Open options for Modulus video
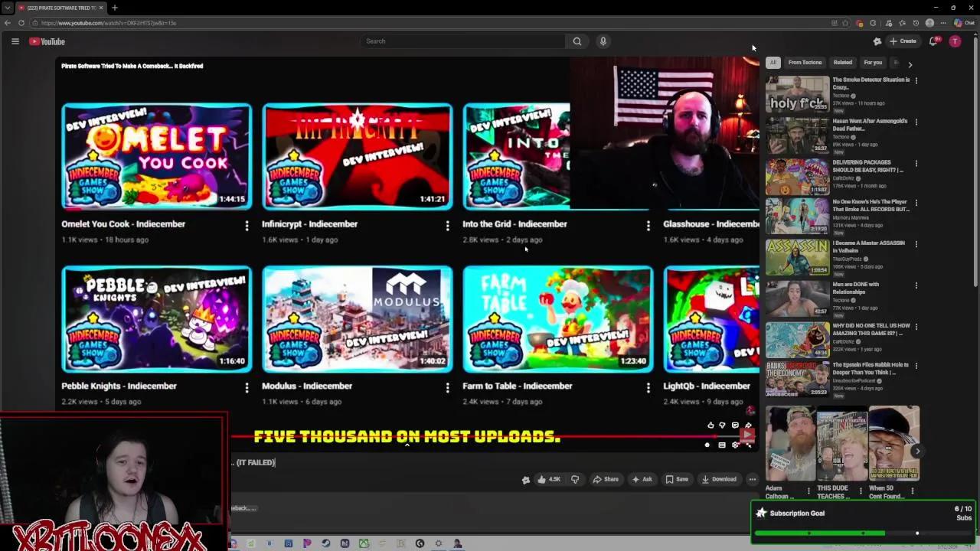Screen dimensions: 980x551 447,388
